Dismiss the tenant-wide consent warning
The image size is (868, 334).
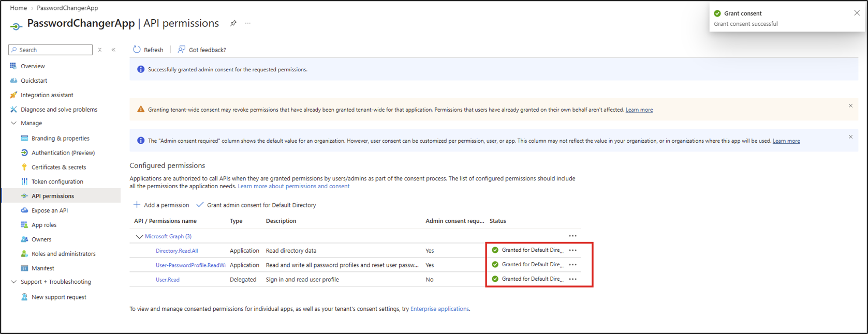tap(850, 106)
